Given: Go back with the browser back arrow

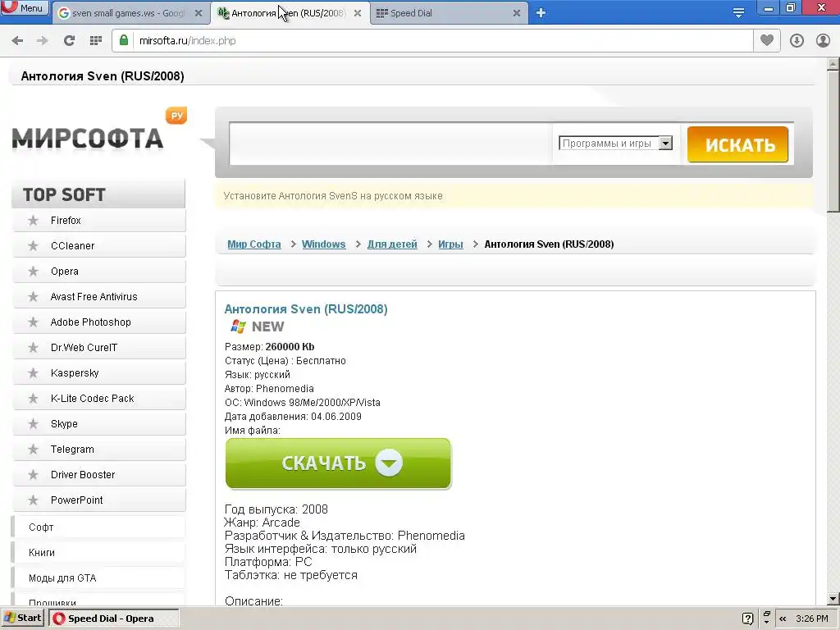Looking at the screenshot, I should coord(17,41).
